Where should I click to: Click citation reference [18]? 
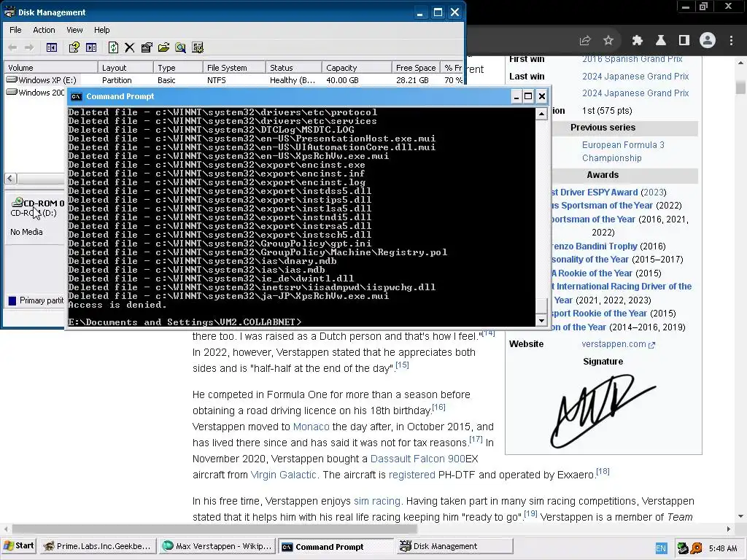click(x=603, y=472)
